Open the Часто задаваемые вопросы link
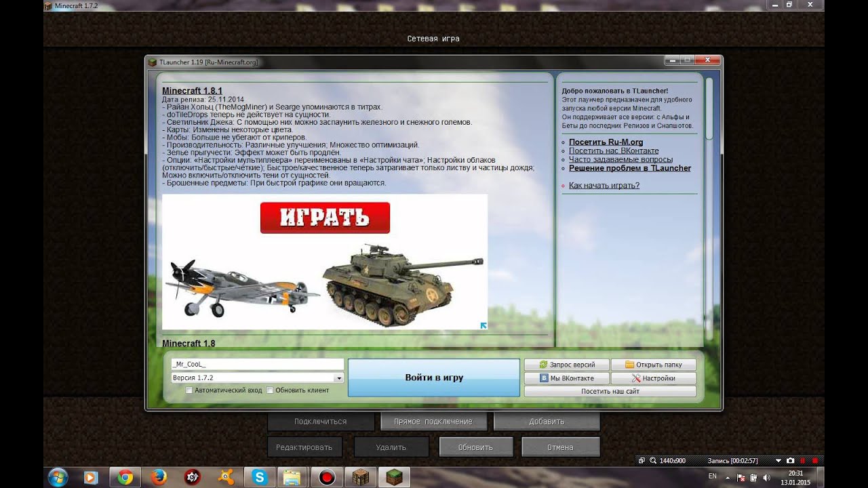Screen dimensions: 868x488 (620, 159)
